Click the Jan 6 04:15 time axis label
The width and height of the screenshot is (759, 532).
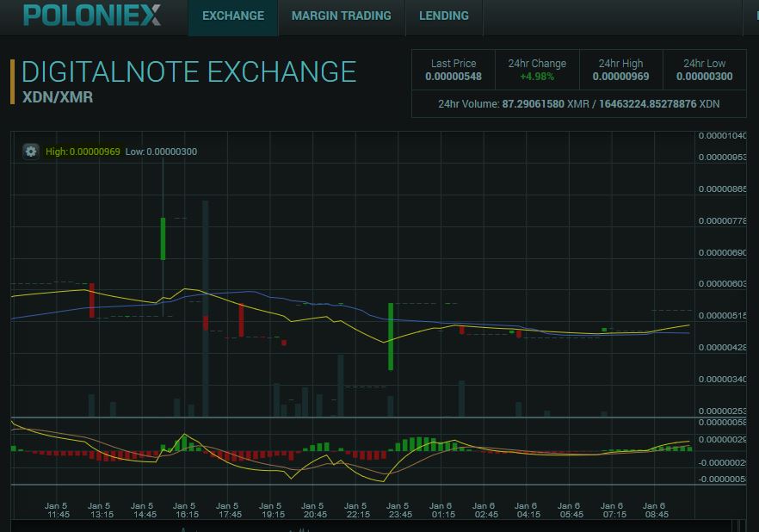528,510
